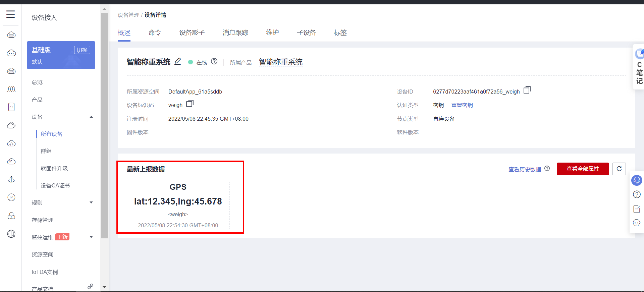Open the 消息跟踪 tab
Screen dimensions: 644x292
235,33
